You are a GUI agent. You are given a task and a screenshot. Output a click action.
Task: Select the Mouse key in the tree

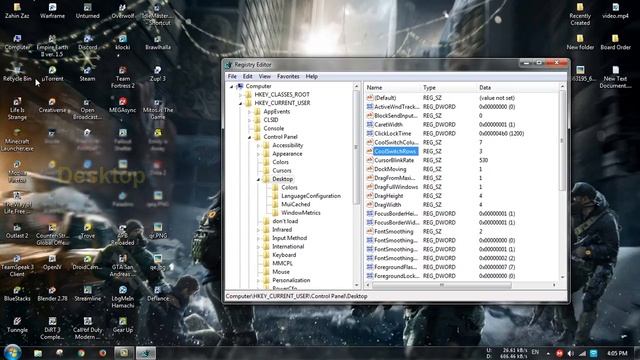[x=281, y=272]
